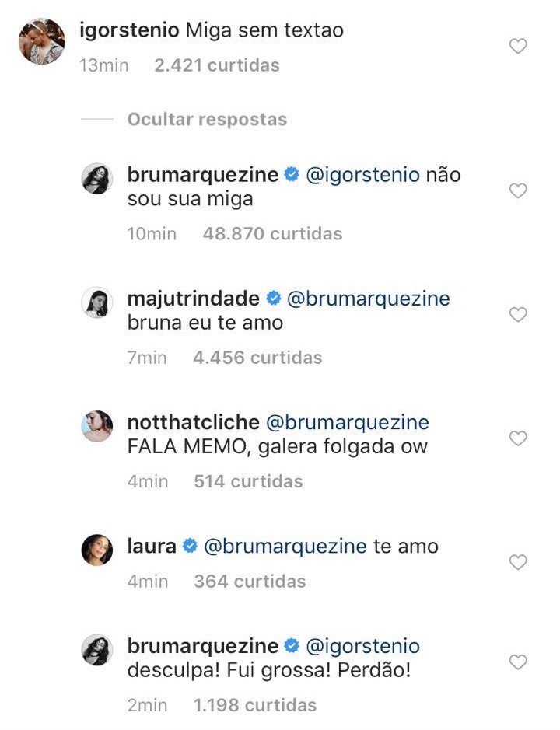Open laura's profile avatar
Screen dimensions: 560x730
tap(97, 550)
